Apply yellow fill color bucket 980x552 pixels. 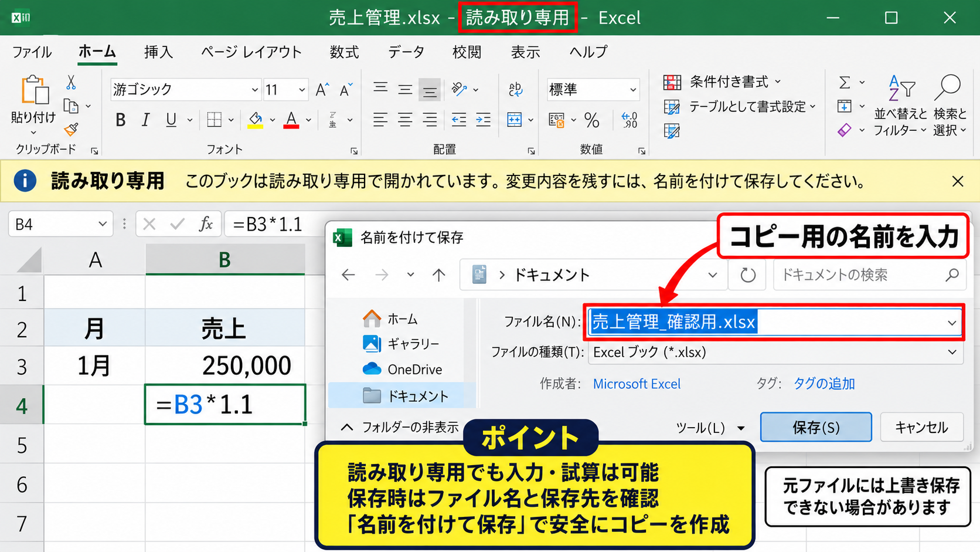tap(255, 120)
